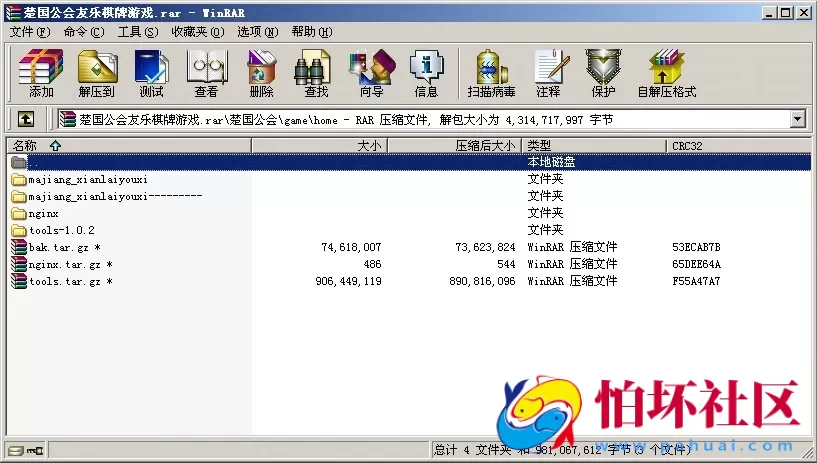Image resolution: width=817 pixels, height=463 pixels.
Task: Click the nginx folder icon
Action: 19,214
